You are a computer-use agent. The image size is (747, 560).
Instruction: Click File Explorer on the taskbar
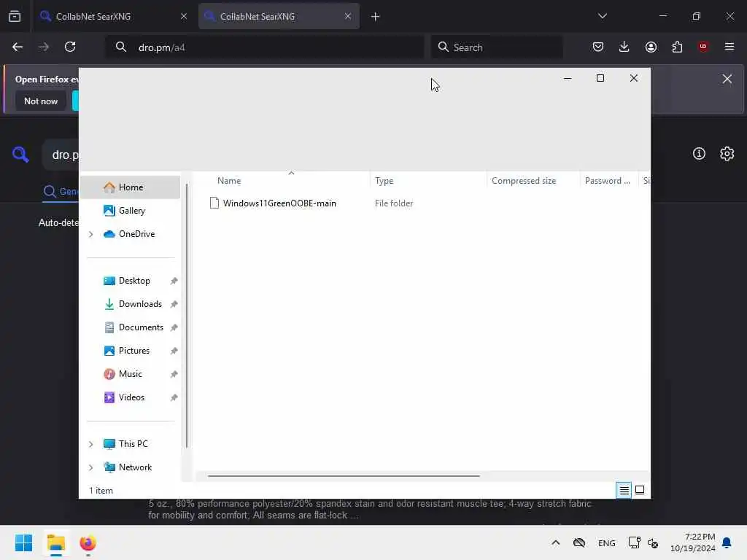pyautogui.click(x=56, y=542)
